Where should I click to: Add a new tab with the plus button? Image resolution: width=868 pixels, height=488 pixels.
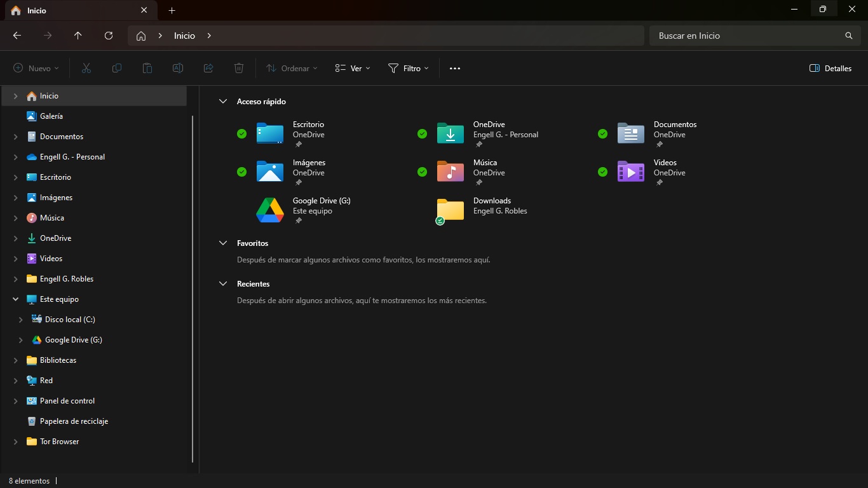pyautogui.click(x=172, y=11)
